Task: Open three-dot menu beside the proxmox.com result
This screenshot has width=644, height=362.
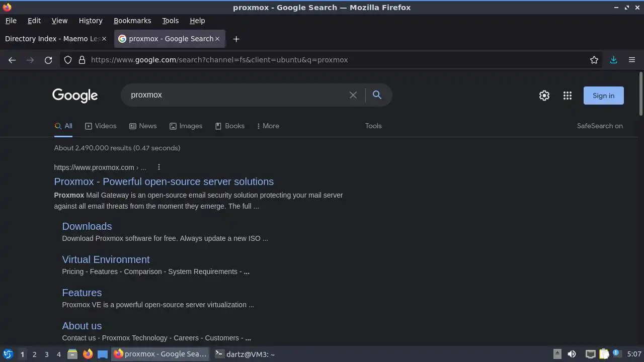Action: [159, 167]
